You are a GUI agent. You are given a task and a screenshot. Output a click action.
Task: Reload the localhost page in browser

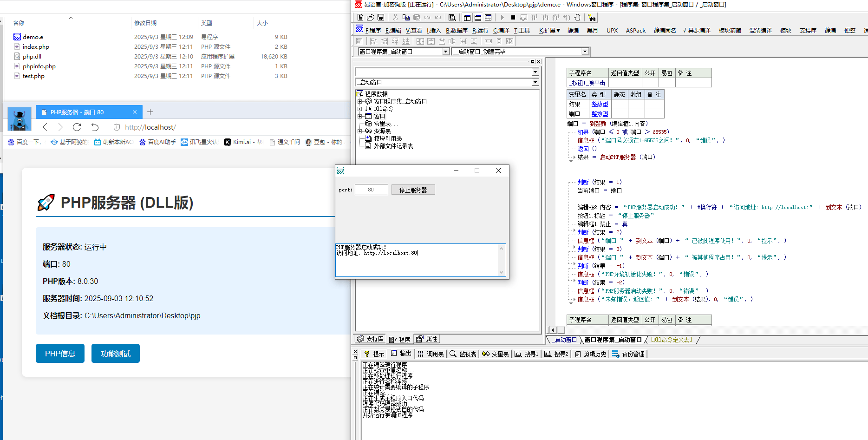pyautogui.click(x=77, y=127)
